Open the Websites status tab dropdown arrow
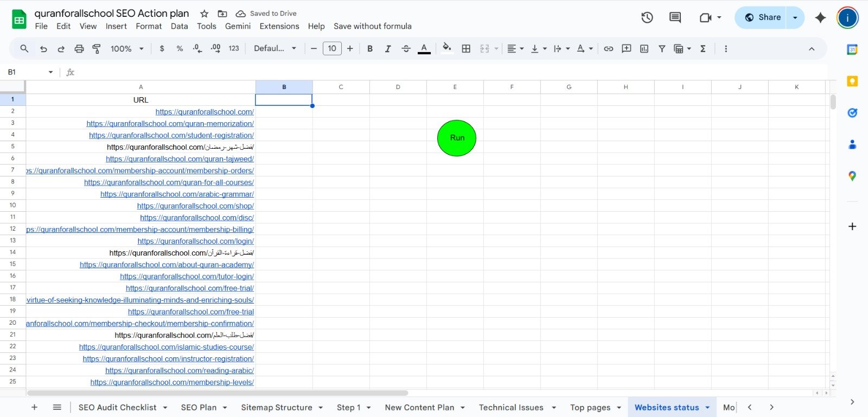868x417 pixels. (707, 408)
